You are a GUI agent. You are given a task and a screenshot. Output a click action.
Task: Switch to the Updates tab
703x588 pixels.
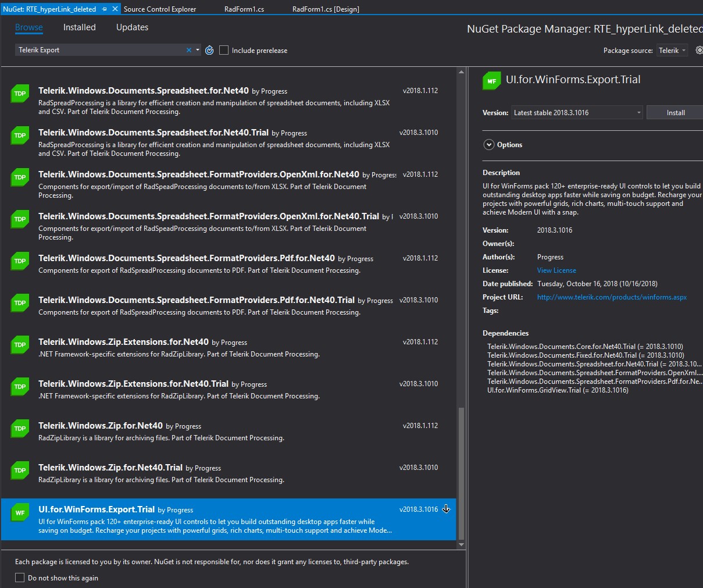pyautogui.click(x=132, y=27)
